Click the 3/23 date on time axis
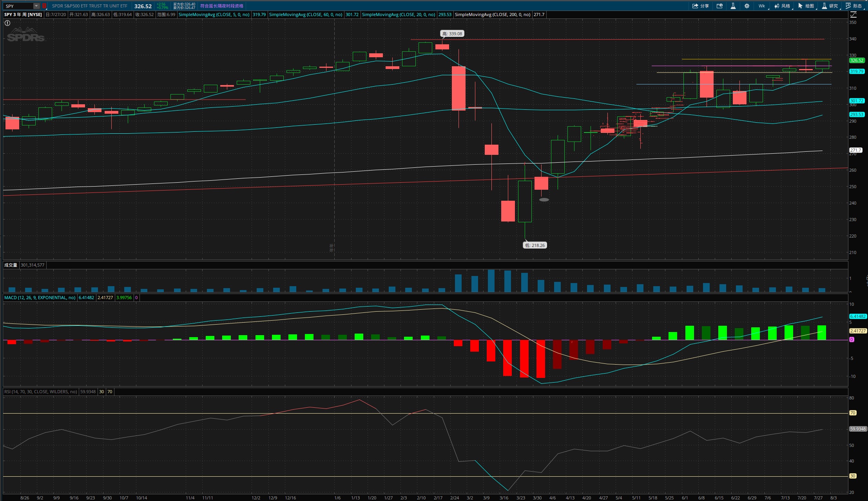868x501 pixels. tap(521, 498)
